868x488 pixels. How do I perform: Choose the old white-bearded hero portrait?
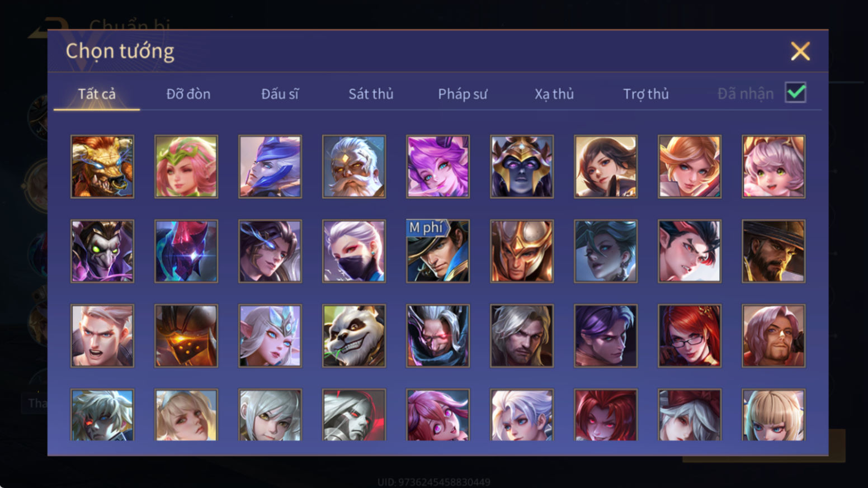354,167
